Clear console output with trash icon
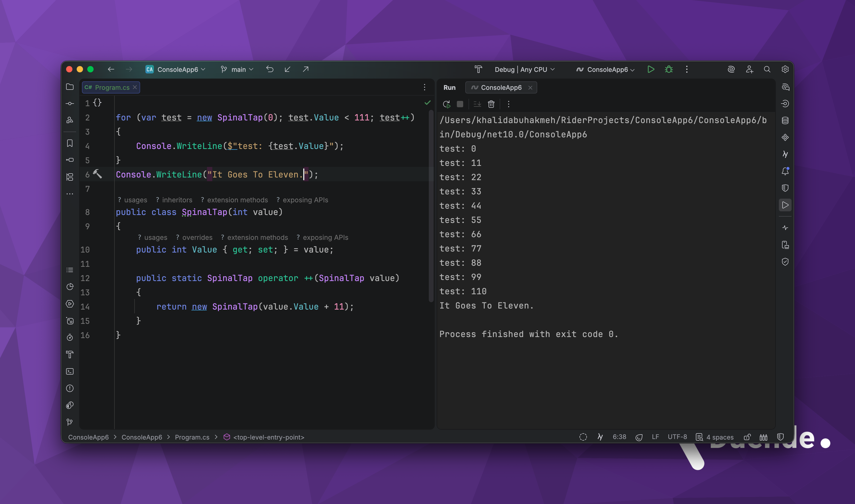The image size is (855, 504). 491,104
